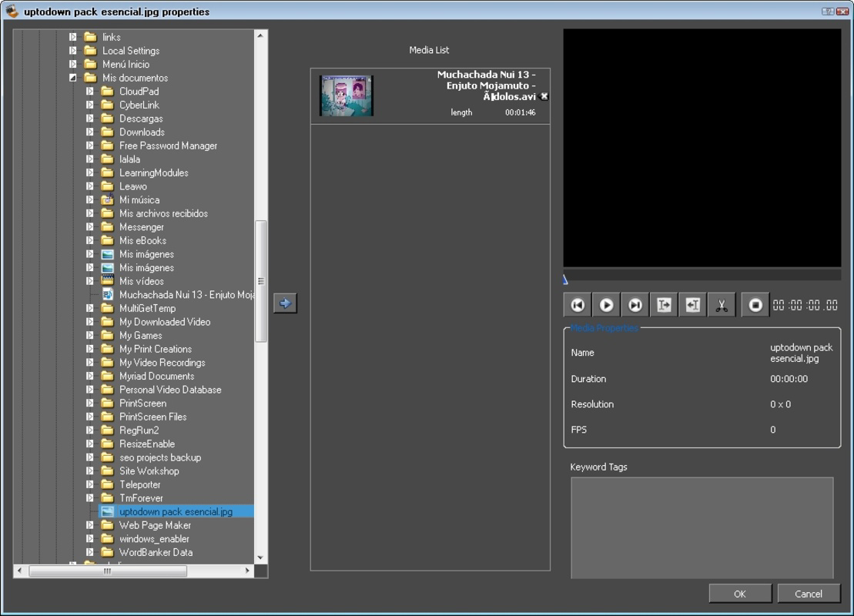Click the help button in title bar

click(x=828, y=12)
